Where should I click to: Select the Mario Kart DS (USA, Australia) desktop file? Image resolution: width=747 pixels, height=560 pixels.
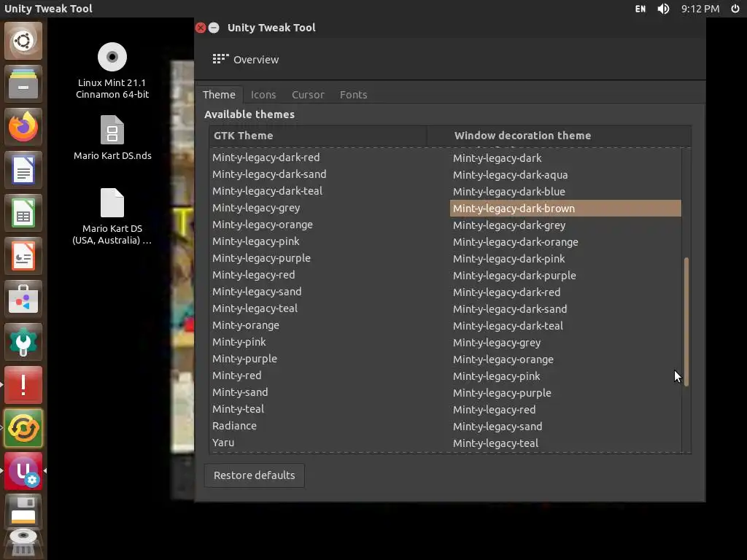112,217
